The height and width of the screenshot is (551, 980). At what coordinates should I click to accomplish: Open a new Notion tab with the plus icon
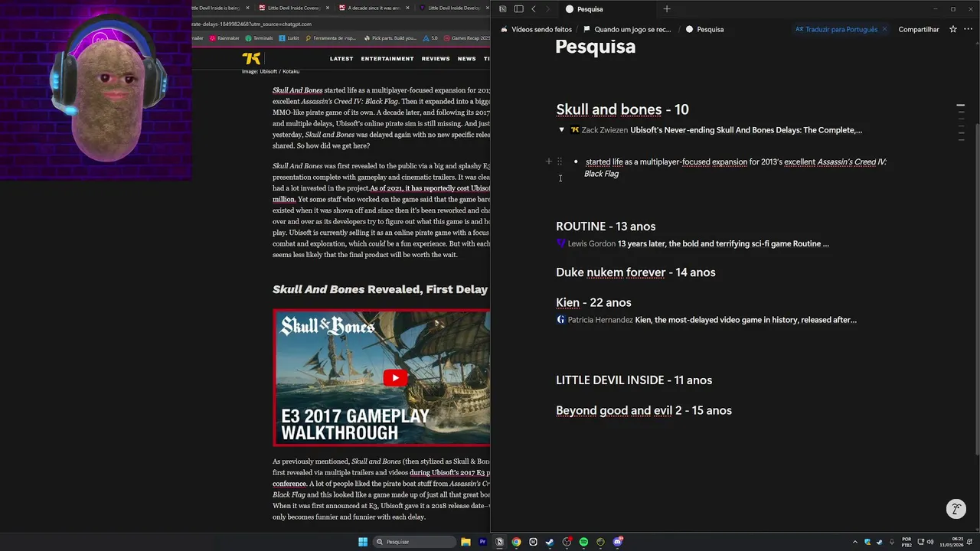[x=667, y=9]
